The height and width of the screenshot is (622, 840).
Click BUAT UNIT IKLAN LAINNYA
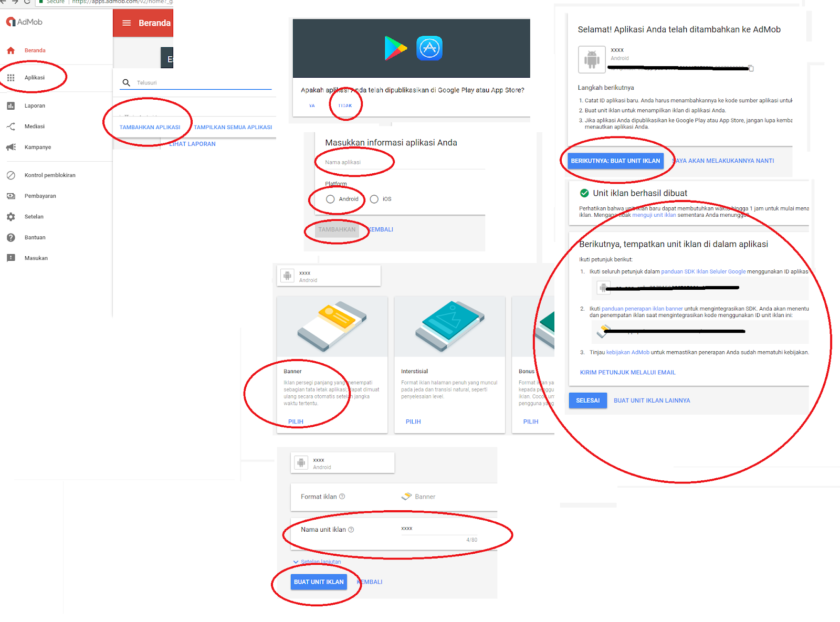(652, 400)
